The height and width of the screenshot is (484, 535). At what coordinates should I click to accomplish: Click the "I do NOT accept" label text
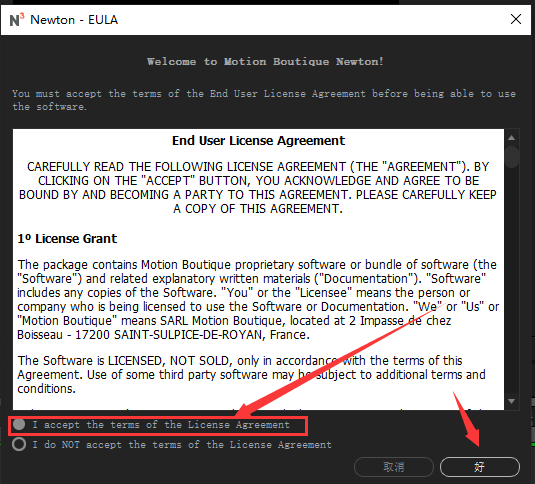point(182,444)
